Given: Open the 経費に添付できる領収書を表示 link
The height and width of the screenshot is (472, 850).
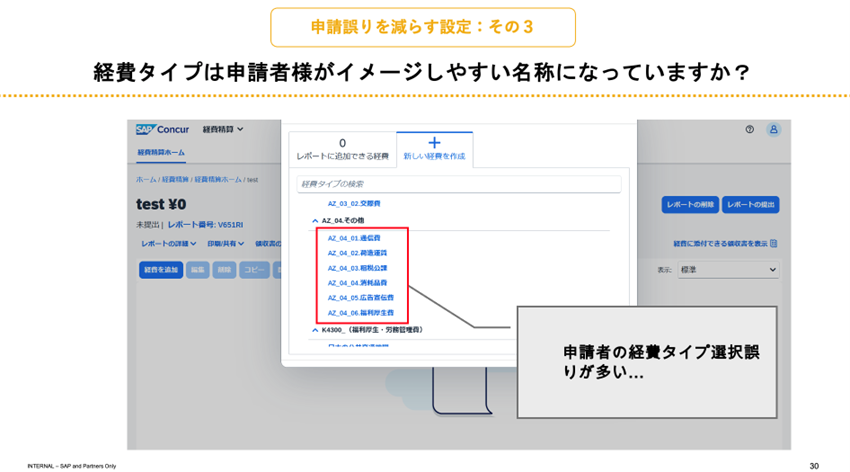Looking at the screenshot, I should click(720, 244).
